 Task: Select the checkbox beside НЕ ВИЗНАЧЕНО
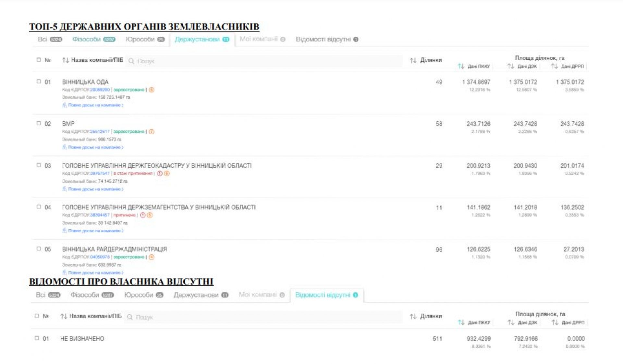tap(37, 338)
